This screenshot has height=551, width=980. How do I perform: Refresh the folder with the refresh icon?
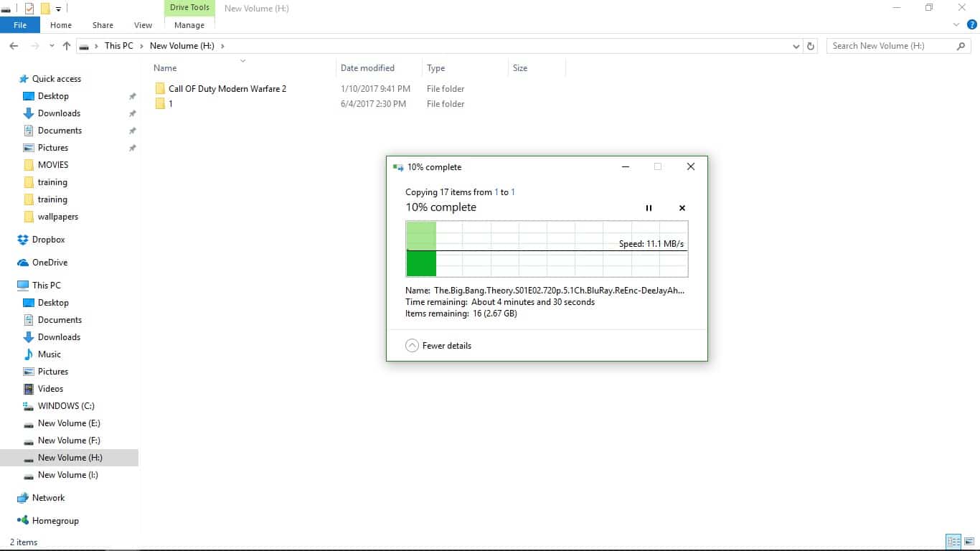(x=811, y=46)
